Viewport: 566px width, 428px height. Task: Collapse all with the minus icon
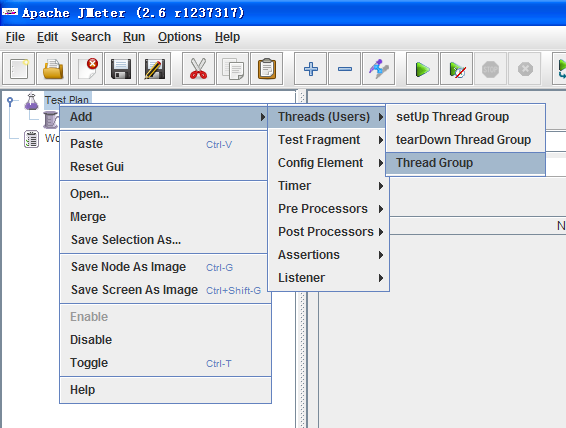click(344, 69)
